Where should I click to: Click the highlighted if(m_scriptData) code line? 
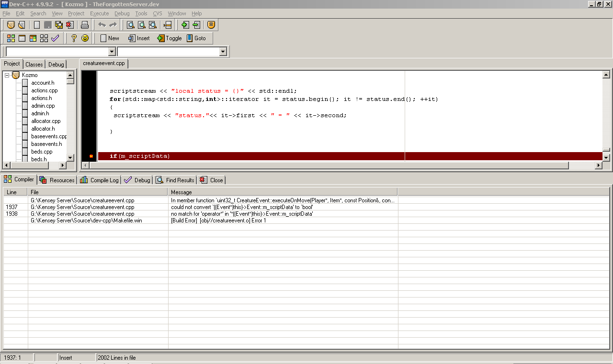[x=350, y=156]
